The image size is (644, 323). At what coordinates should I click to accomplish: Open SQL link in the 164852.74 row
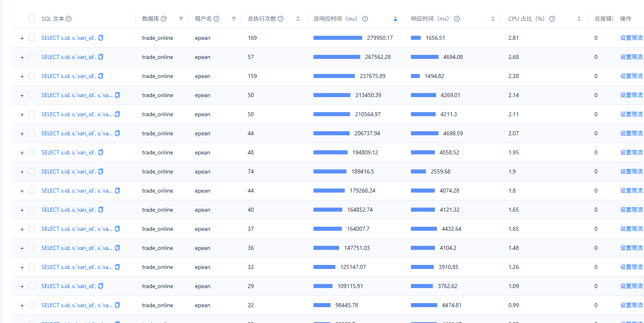68,210
